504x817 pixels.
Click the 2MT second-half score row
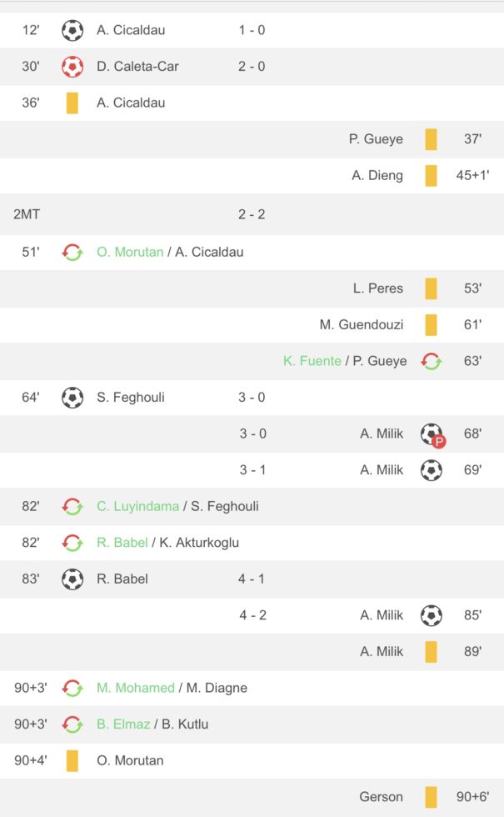pyautogui.click(x=252, y=214)
